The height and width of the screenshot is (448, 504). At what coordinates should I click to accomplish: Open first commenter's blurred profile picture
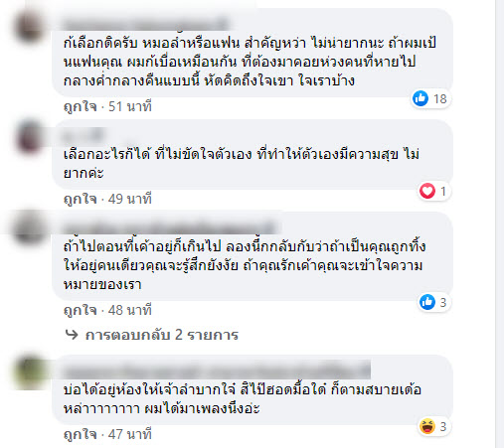[29, 27]
